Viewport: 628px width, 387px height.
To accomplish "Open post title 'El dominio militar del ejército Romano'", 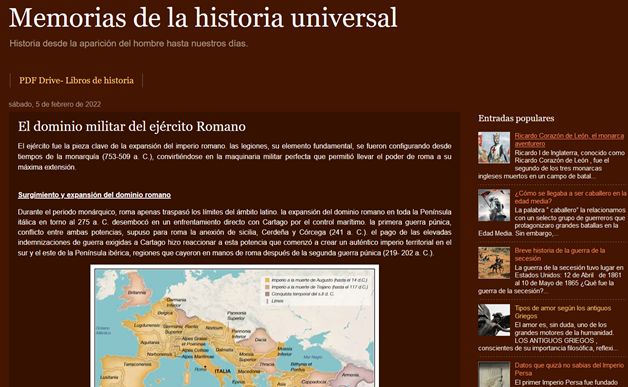I will click(x=132, y=127).
